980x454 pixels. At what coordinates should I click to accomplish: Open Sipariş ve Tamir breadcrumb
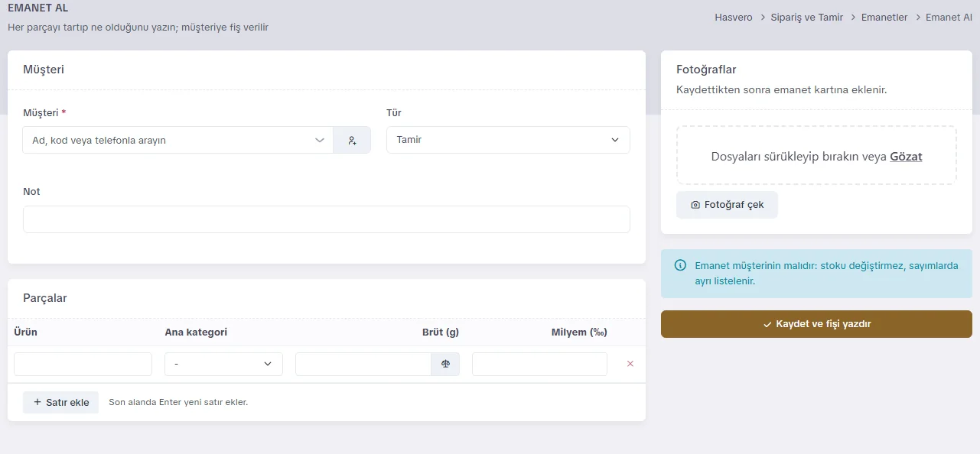pos(807,17)
